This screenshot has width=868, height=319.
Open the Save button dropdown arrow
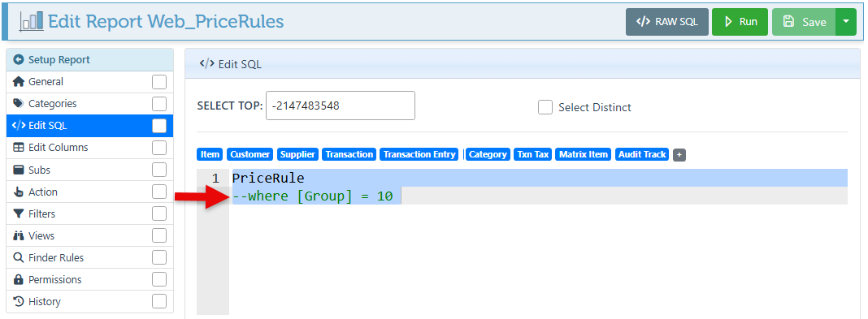point(845,22)
